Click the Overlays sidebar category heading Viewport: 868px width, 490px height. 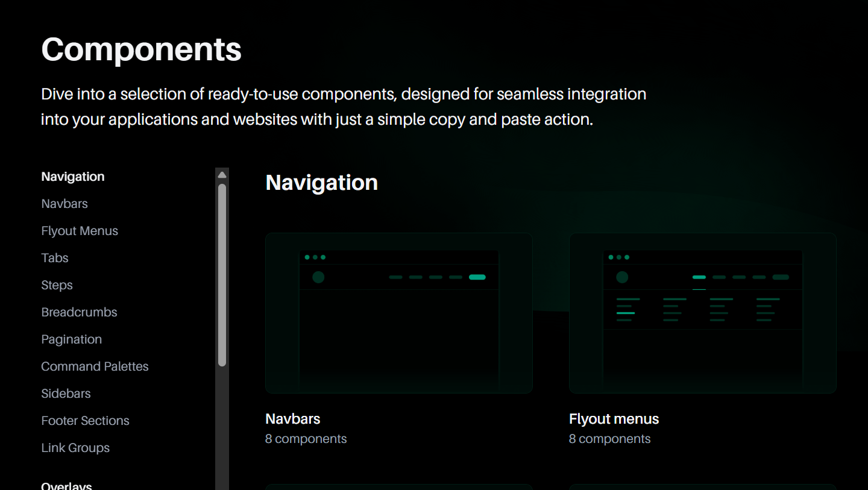pyautogui.click(x=66, y=486)
